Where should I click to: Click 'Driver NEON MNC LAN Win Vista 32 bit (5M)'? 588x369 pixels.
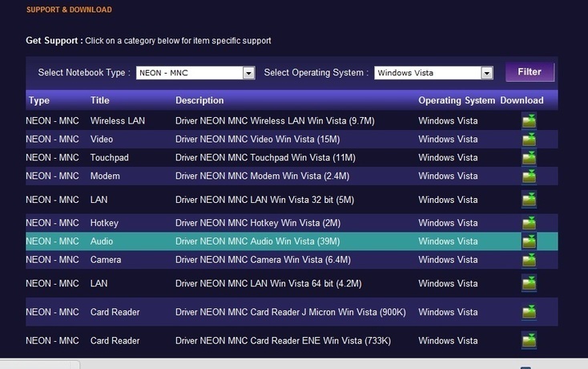tap(264, 200)
